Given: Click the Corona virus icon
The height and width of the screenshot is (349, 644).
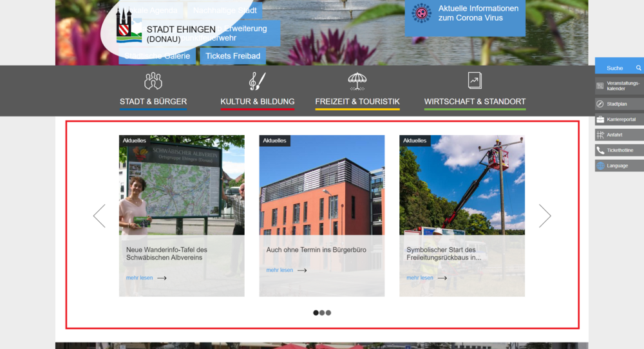Looking at the screenshot, I should click(421, 13).
